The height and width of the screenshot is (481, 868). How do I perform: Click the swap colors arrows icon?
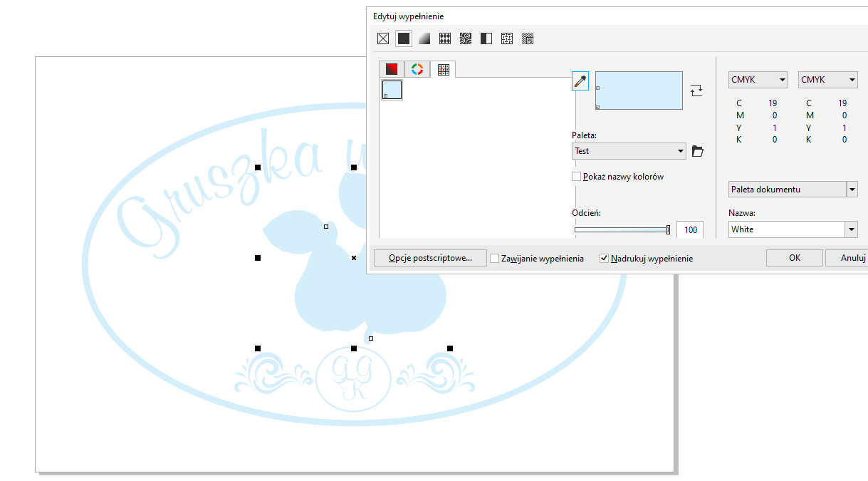[x=696, y=90]
